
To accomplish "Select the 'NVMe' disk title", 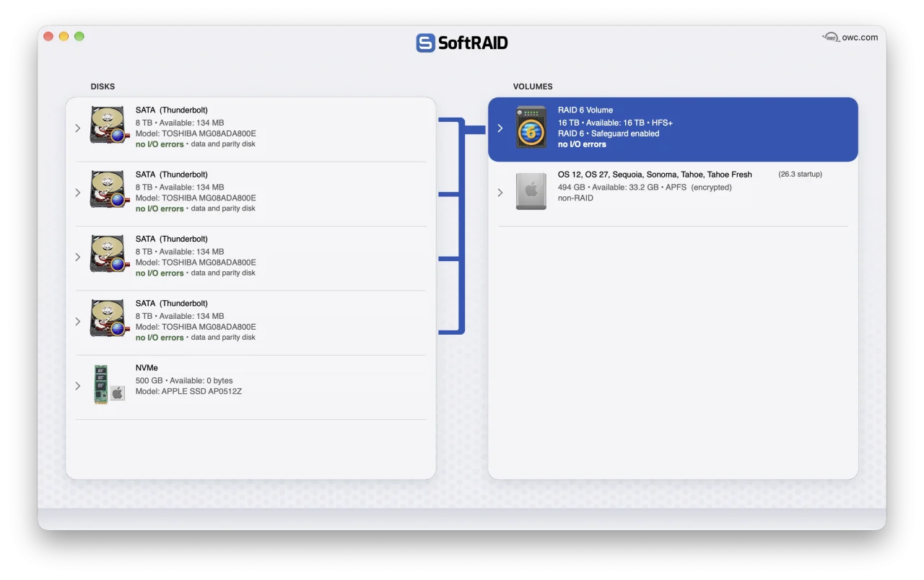I will click(147, 368).
